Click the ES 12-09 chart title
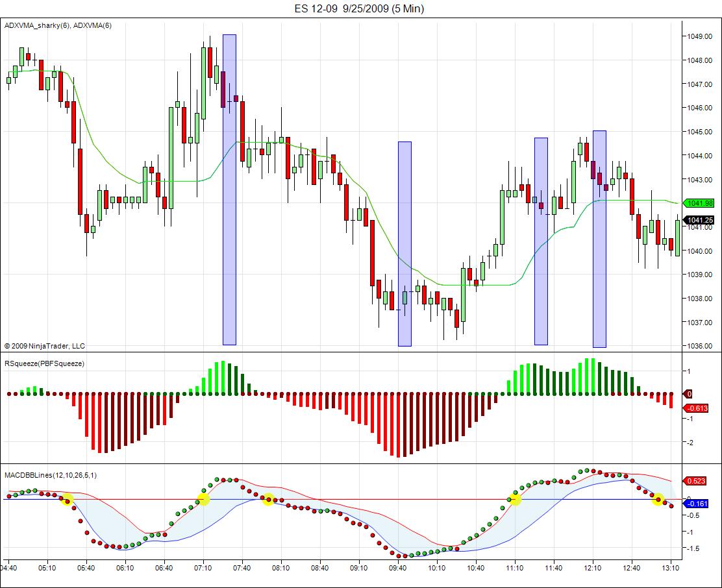The width and height of the screenshot is (722, 588). pos(359,8)
